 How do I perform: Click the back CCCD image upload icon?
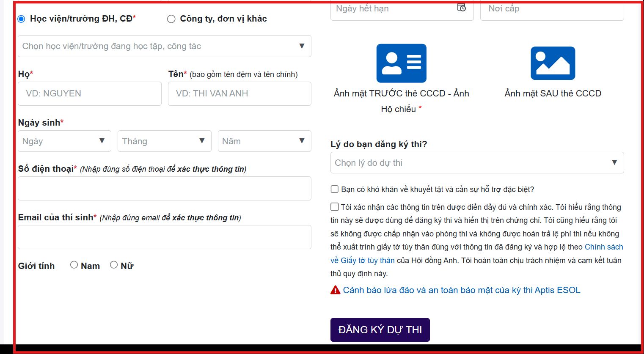click(553, 63)
